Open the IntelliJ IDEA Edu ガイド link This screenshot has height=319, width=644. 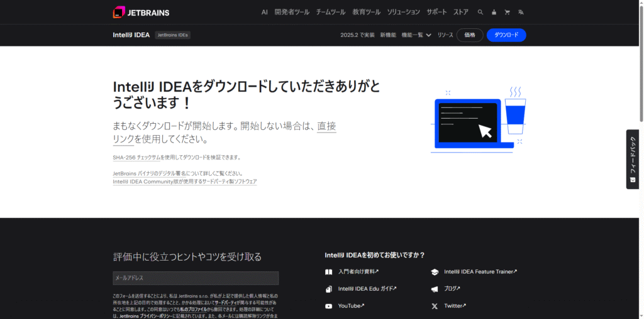pos(367,289)
